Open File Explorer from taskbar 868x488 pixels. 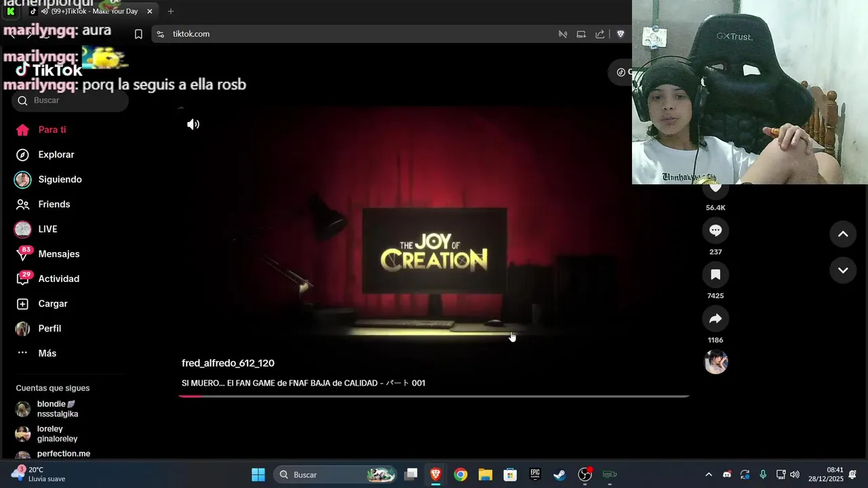pyautogui.click(x=486, y=474)
